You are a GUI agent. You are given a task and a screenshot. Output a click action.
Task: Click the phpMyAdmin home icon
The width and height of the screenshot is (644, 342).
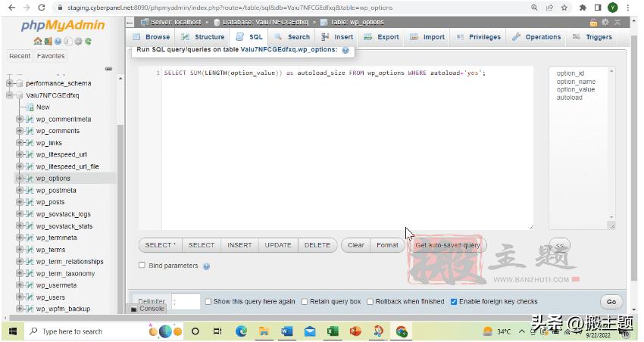point(38,41)
